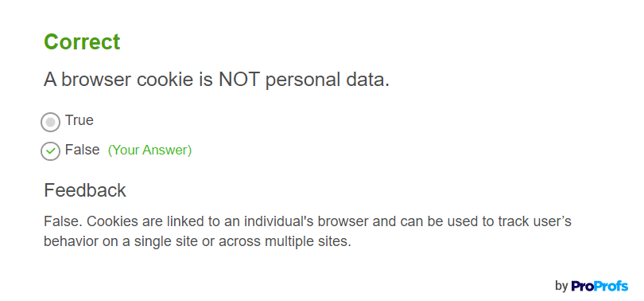Click "personal data" in the question
This screenshot has width=644, height=301.
(328, 80)
